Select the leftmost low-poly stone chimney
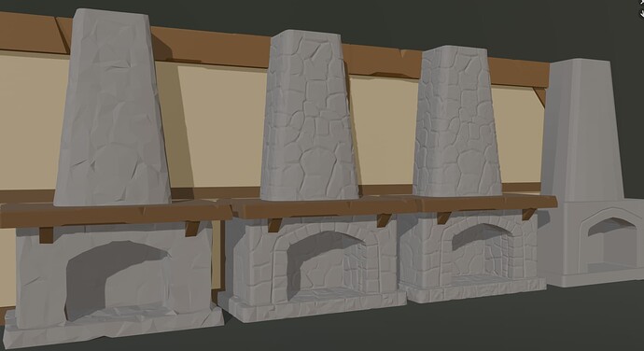The image size is (644, 351). click(112, 106)
